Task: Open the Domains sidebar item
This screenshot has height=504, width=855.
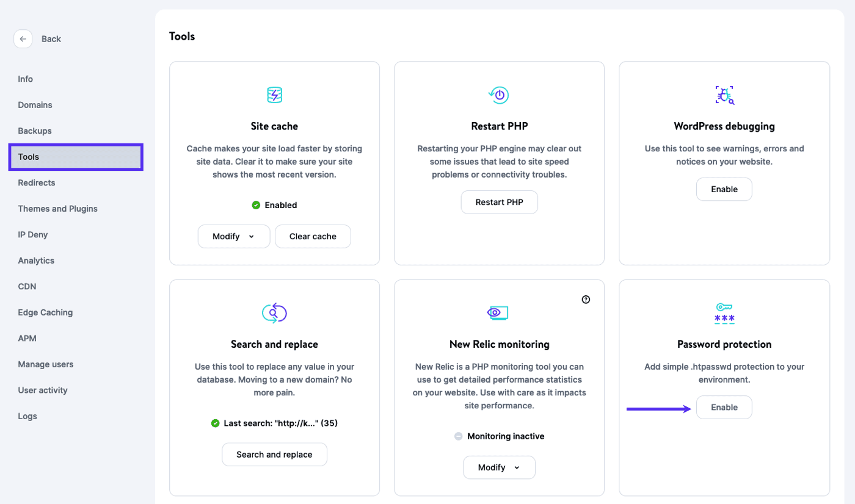Action: coord(35,105)
